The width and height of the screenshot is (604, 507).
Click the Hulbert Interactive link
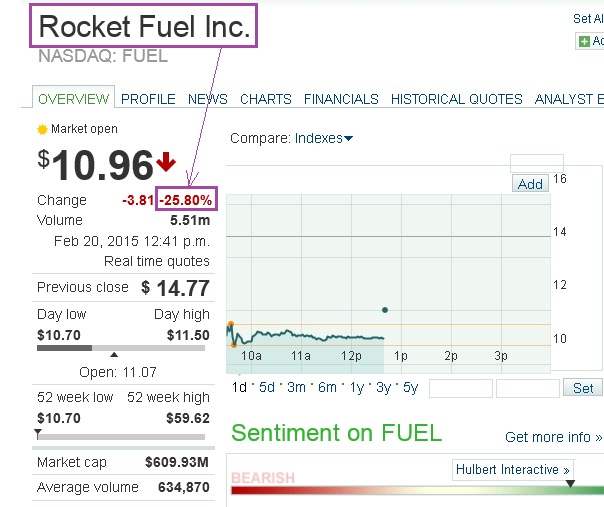point(512,469)
